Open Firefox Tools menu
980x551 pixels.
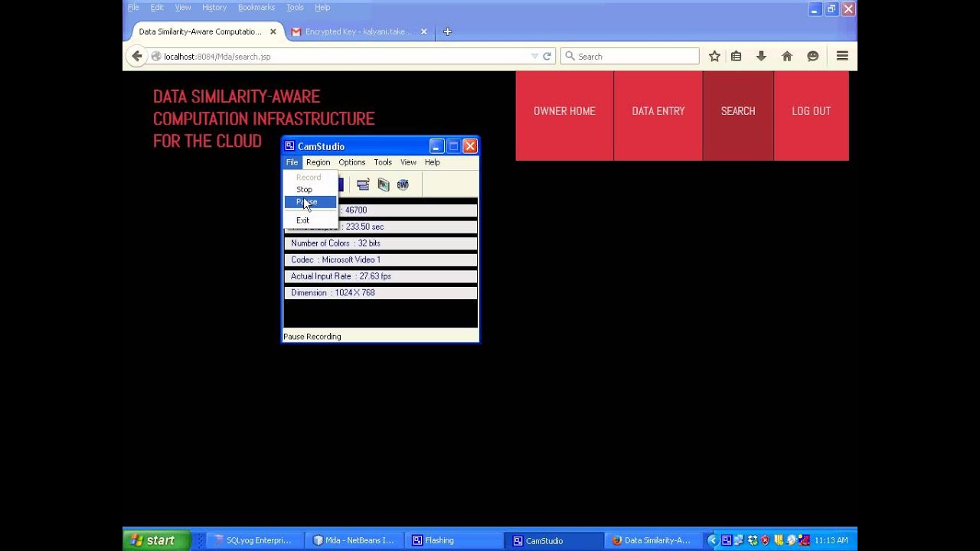295,7
